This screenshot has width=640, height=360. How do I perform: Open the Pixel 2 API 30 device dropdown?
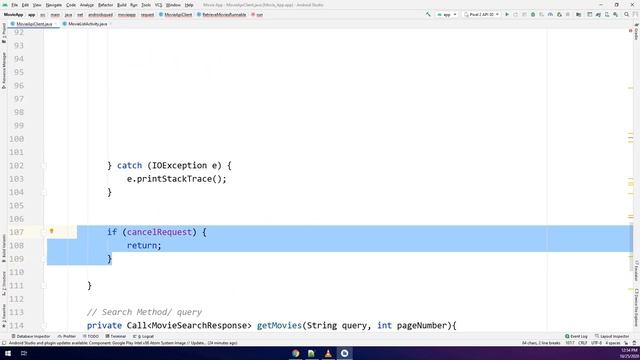coord(482,14)
